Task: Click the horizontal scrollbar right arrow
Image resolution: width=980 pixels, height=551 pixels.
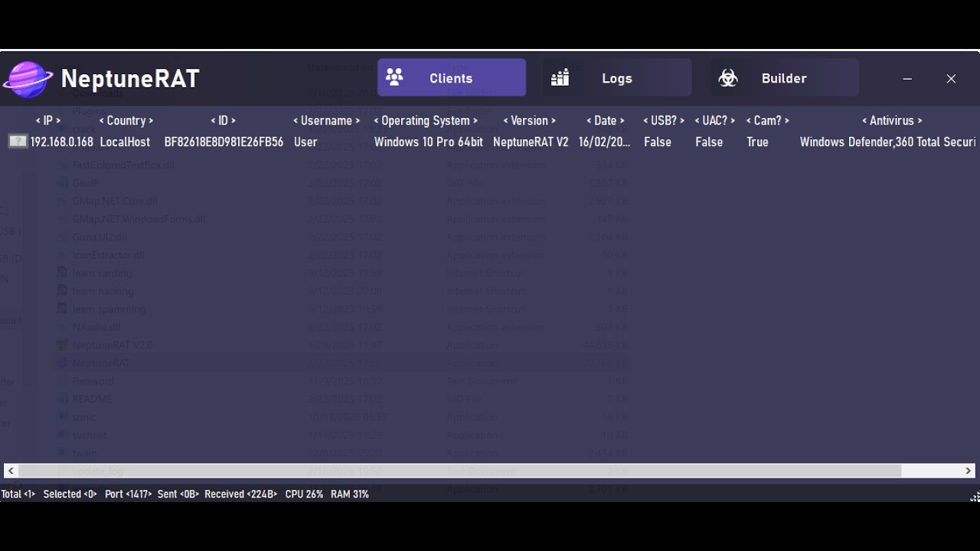Action: pyautogui.click(x=969, y=471)
